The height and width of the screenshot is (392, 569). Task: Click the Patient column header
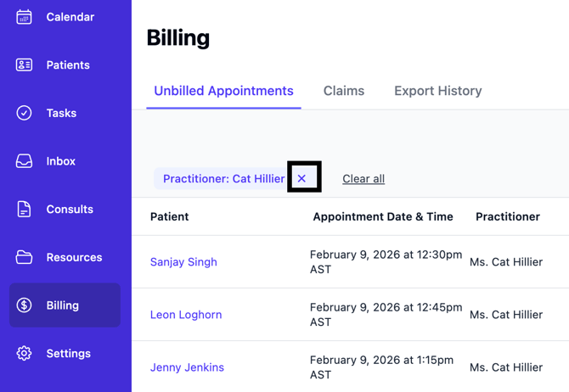[170, 216]
